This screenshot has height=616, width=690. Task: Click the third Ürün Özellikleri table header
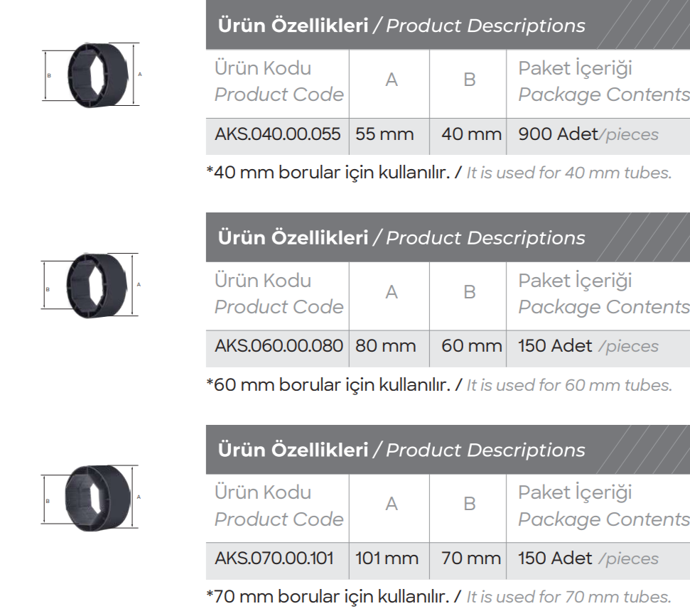point(401,450)
